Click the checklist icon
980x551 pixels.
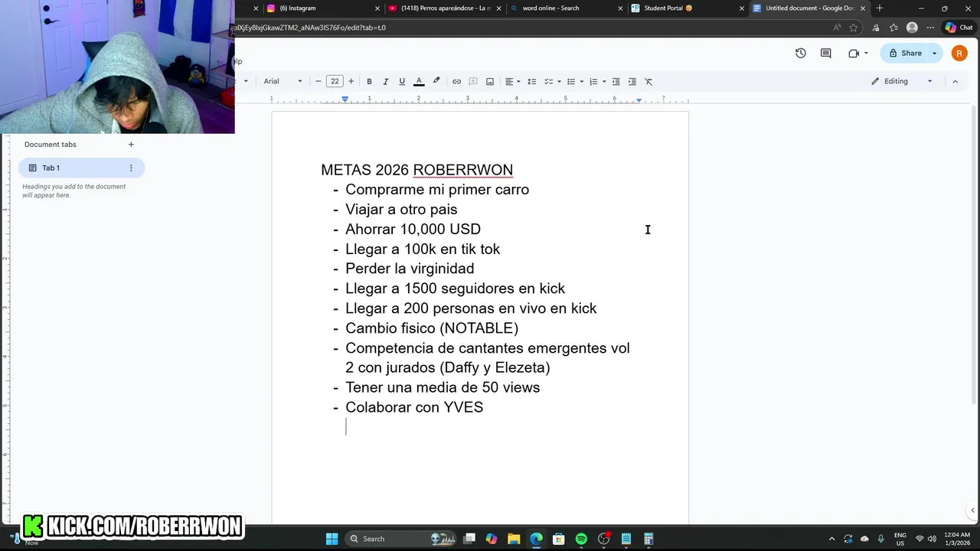click(548, 81)
